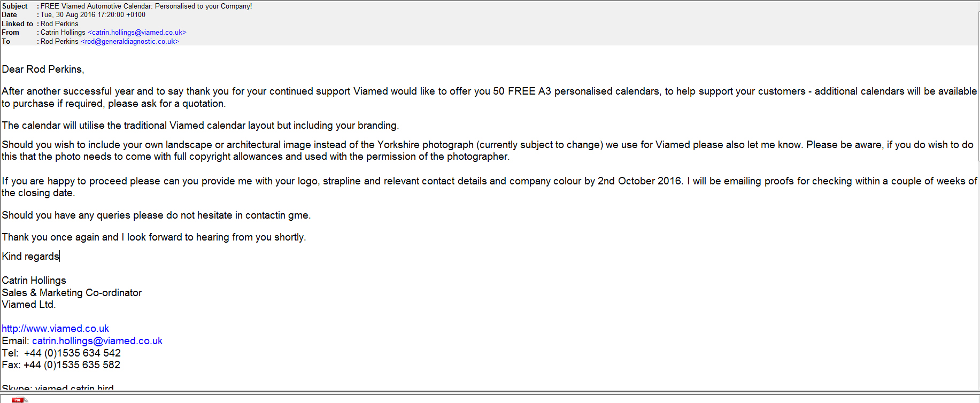Image resolution: width=980 pixels, height=403 pixels.
Task: Click the divider above the attachment pane
Action: pos(490,393)
